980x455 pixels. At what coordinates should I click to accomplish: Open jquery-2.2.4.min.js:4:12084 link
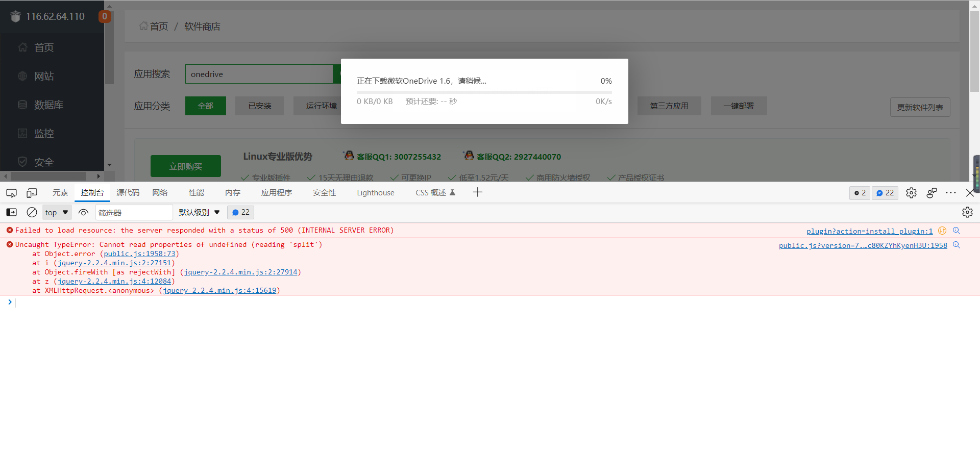114,281
